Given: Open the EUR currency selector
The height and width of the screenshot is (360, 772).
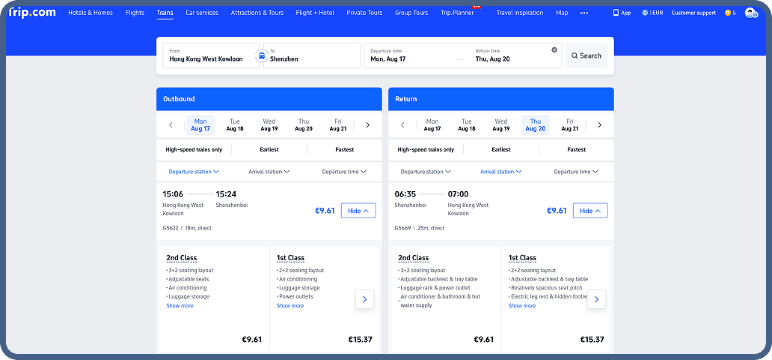Looking at the screenshot, I should pyautogui.click(x=652, y=13).
